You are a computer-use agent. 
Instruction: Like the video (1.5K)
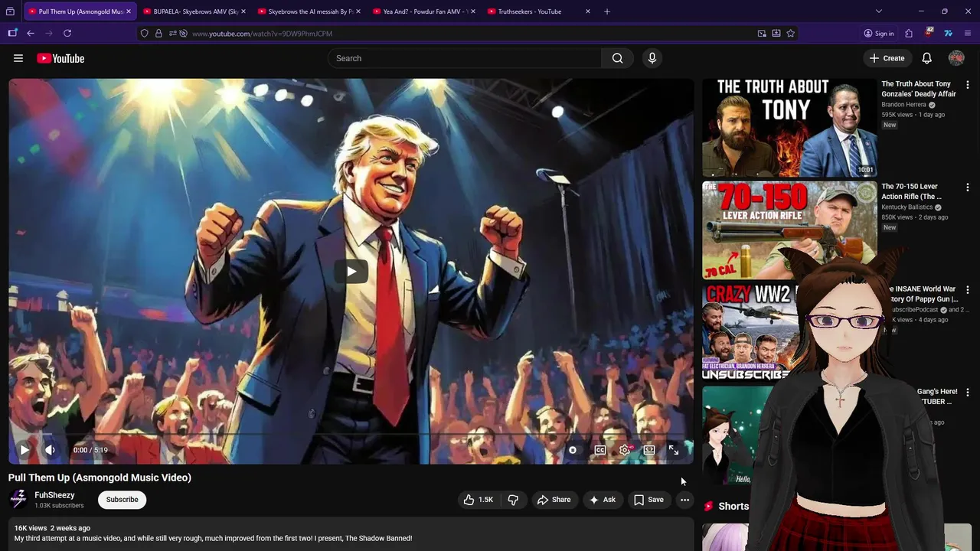479,500
